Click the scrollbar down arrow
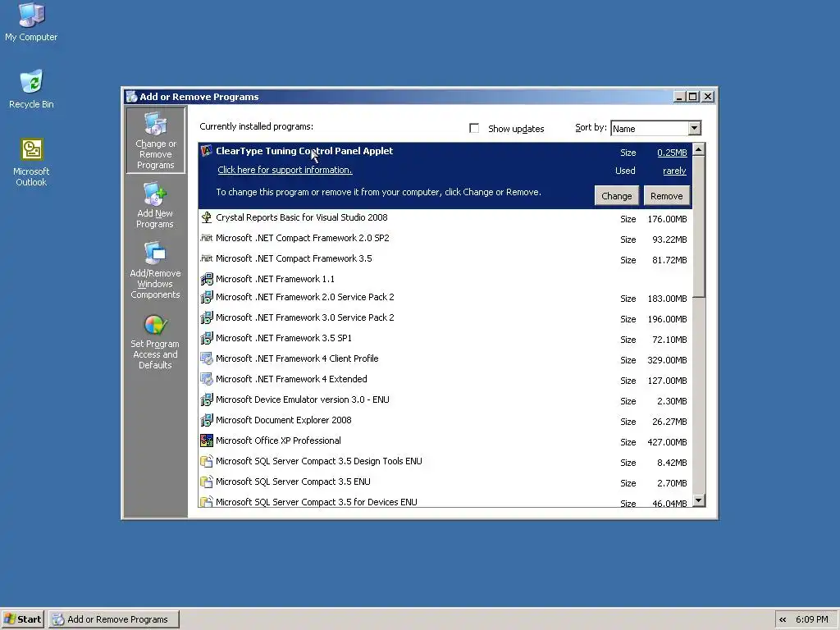 point(699,500)
